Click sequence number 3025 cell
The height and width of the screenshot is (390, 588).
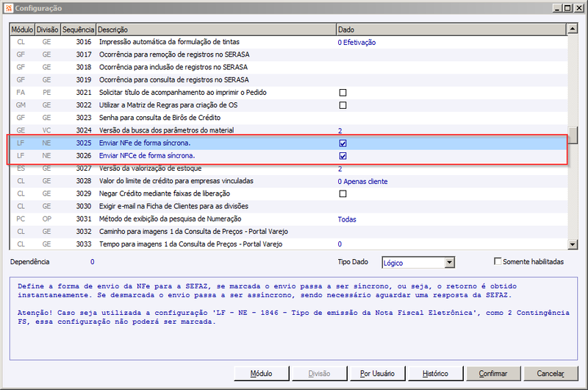click(84, 143)
